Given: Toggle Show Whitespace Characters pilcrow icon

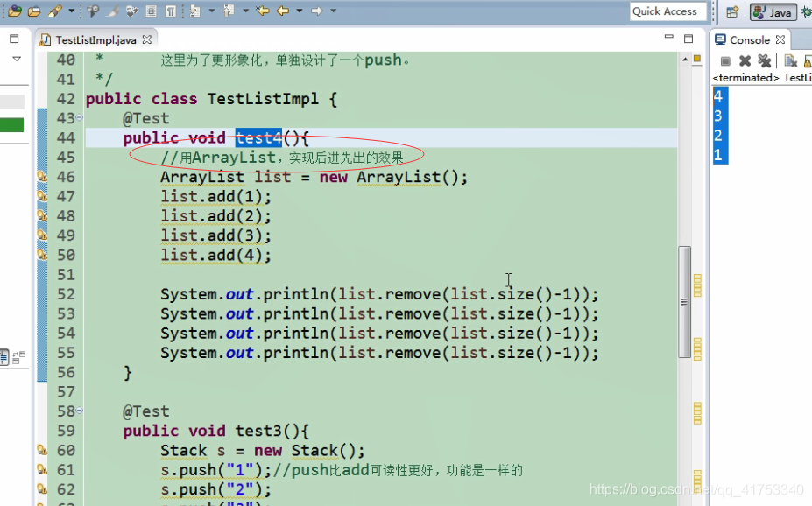Looking at the screenshot, I should click(171, 11).
